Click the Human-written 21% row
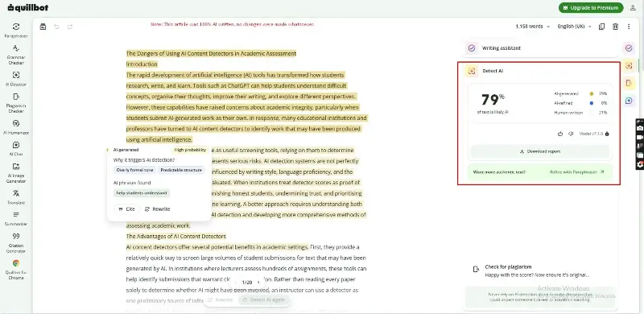 [x=580, y=113]
